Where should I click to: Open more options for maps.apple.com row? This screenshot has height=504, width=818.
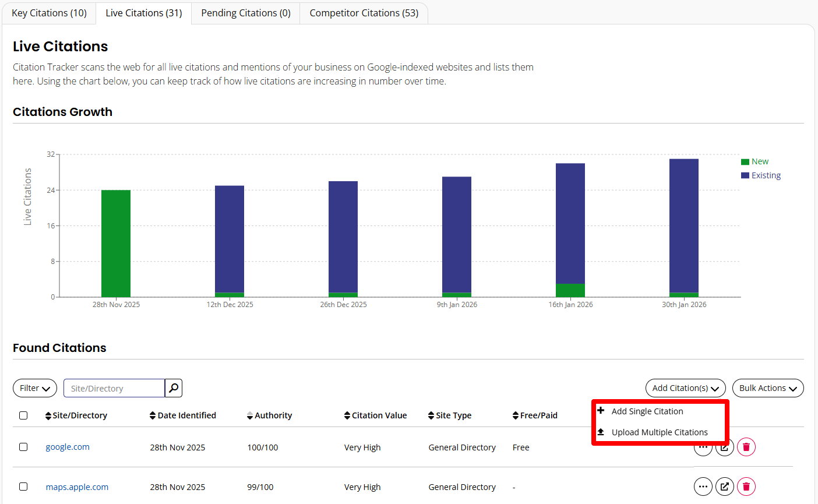[x=703, y=487]
